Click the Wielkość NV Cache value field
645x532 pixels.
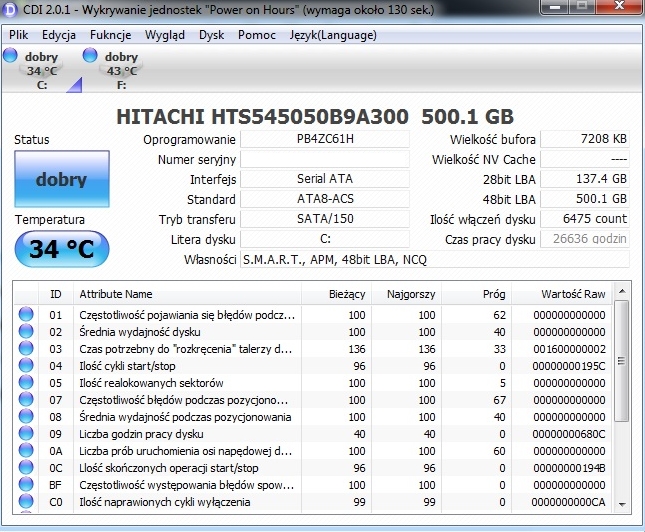[x=585, y=159]
